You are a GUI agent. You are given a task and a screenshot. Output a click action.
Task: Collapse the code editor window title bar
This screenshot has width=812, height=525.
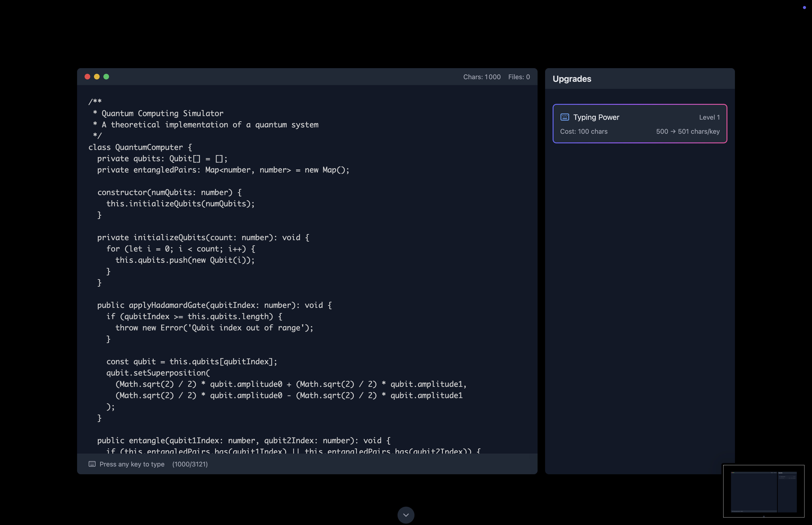point(307,77)
